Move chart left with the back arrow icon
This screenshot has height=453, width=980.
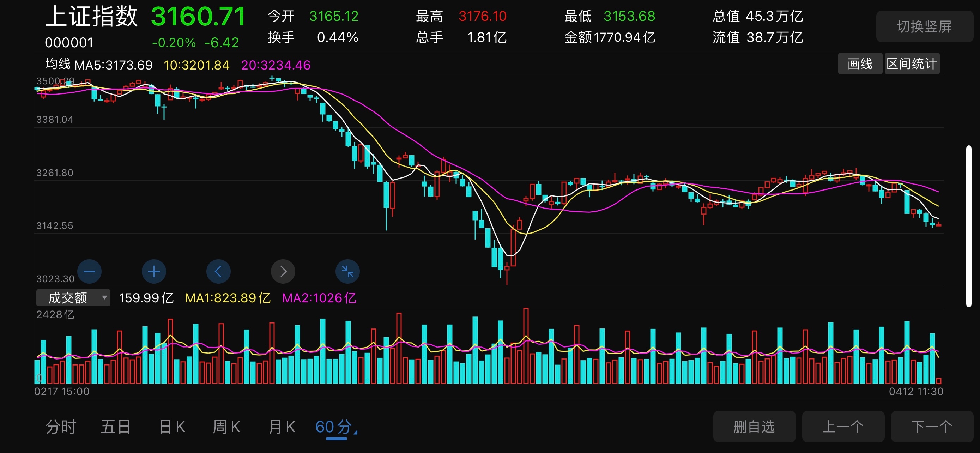pyautogui.click(x=218, y=271)
